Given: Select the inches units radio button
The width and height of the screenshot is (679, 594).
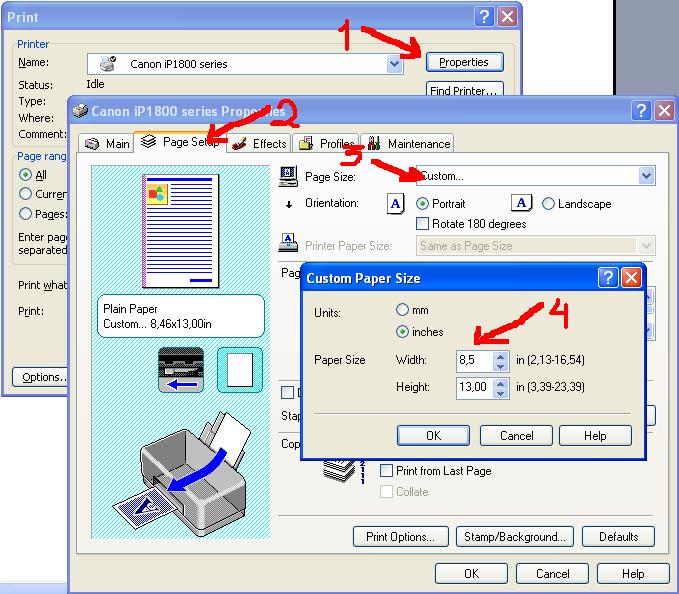Looking at the screenshot, I should pos(402,332).
